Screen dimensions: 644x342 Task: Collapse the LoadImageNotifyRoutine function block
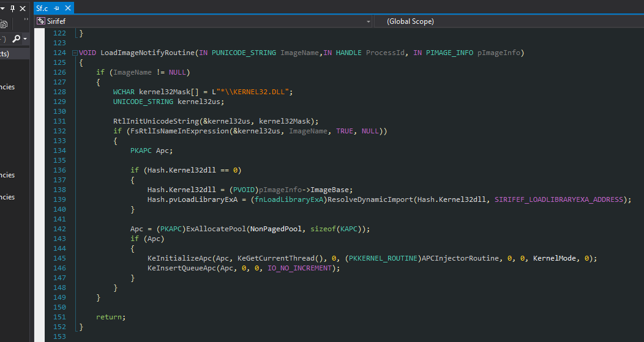pos(75,53)
